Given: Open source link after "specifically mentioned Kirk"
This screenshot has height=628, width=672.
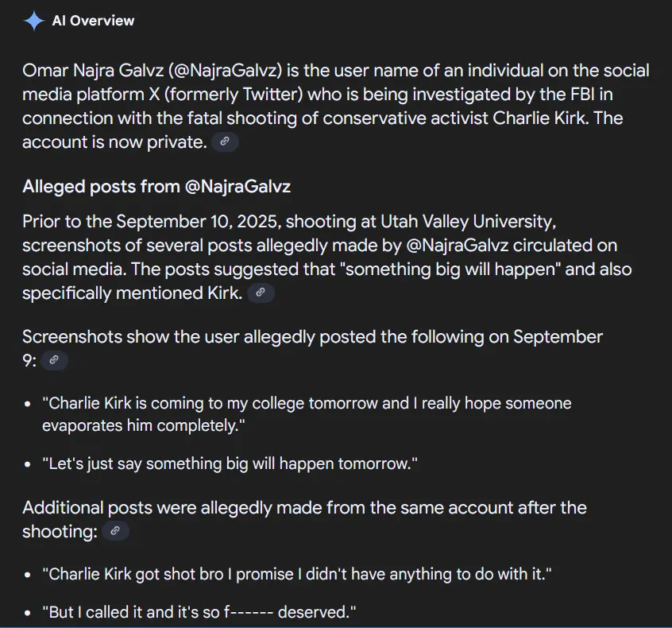Looking at the screenshot, I should [261, 293].
